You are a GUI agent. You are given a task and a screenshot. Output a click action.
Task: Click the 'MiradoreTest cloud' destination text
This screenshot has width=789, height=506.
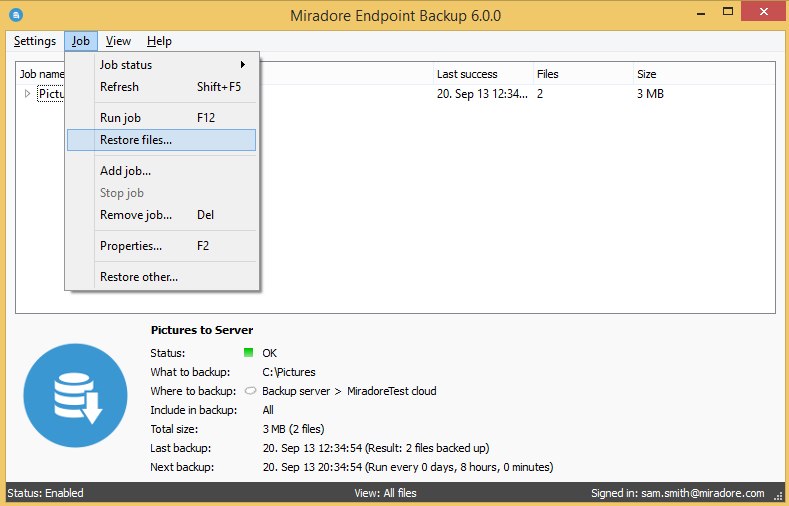click(391, 391)
